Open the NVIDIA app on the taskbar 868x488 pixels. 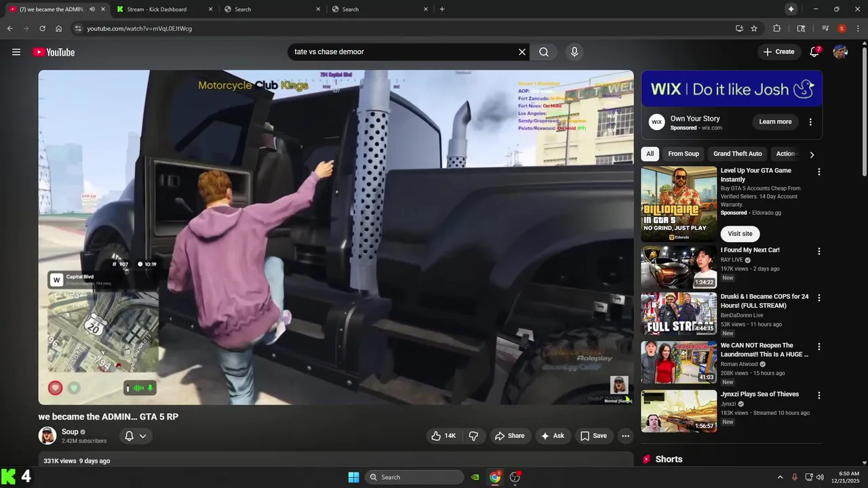click(x=475, y=477)
